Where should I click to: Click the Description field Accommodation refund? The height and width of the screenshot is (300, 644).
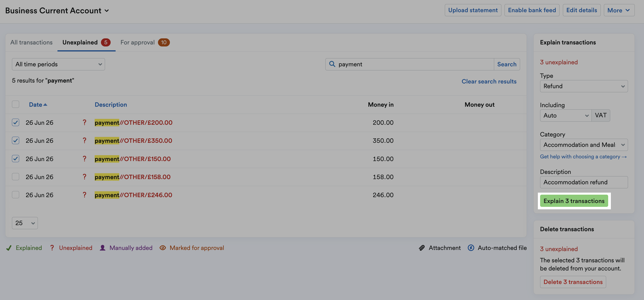[x=584, y=182]
